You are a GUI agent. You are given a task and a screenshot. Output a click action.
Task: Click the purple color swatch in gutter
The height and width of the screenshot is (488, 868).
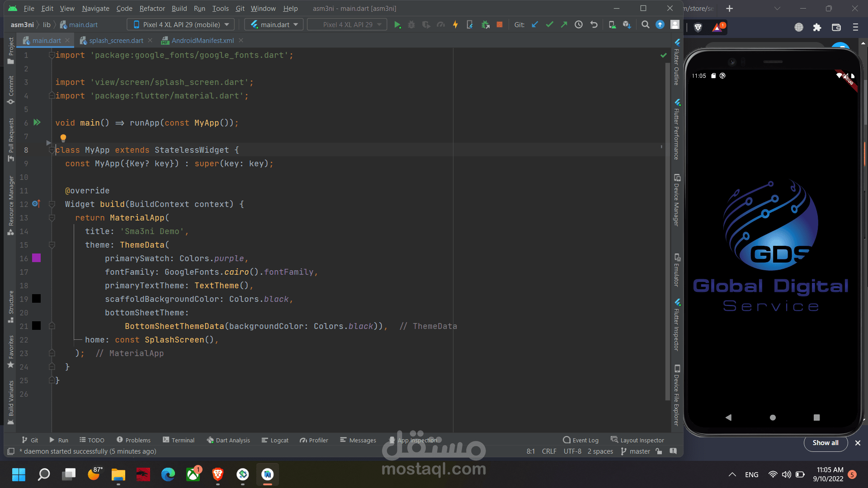click(37, 258)
